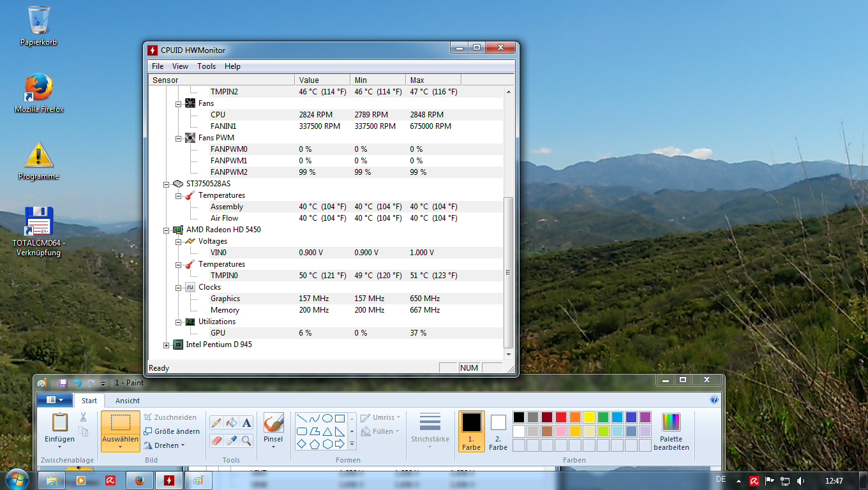
Task: Open the Papierkorb desktop icon
Action: click(38, 27)
